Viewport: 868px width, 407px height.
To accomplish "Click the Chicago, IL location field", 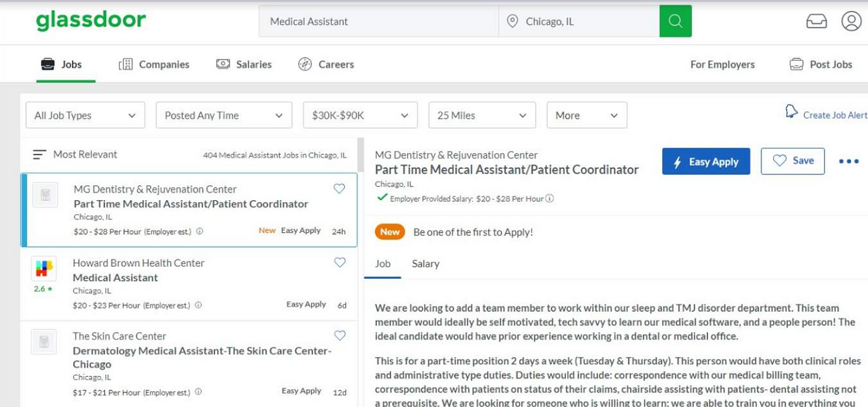I will [x=579, y=21].
